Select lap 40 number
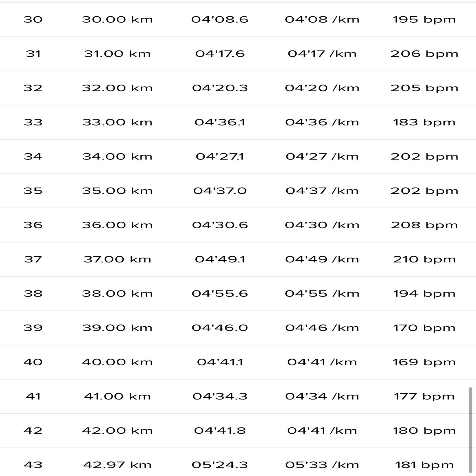 coord(33,362)
